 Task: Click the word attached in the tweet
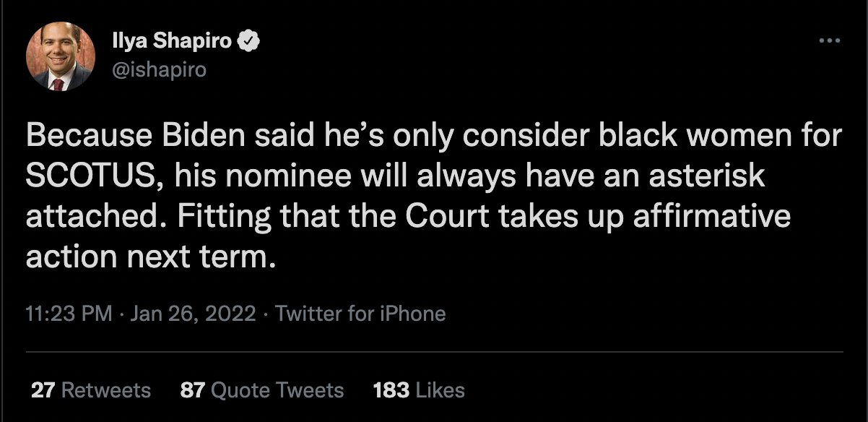click(91, 218)
